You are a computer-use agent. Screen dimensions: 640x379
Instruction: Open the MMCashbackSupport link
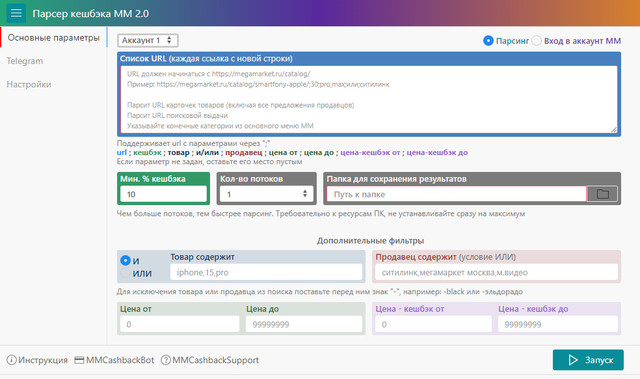(216, 360)
